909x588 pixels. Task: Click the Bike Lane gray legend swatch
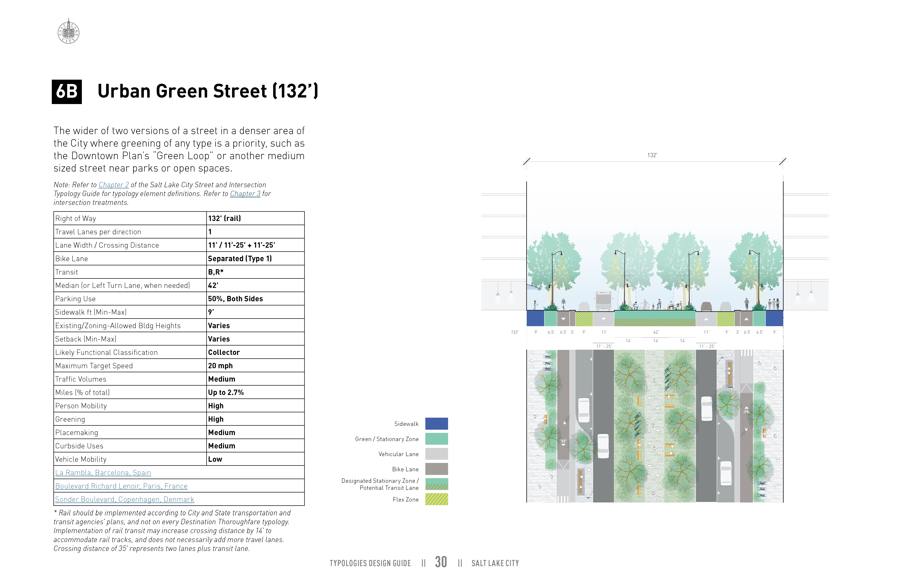437,469
